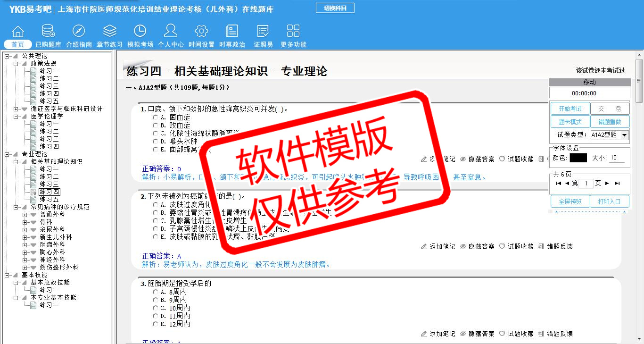
Task: Select option C 10周内 for question 3
Action: point(155,308)
